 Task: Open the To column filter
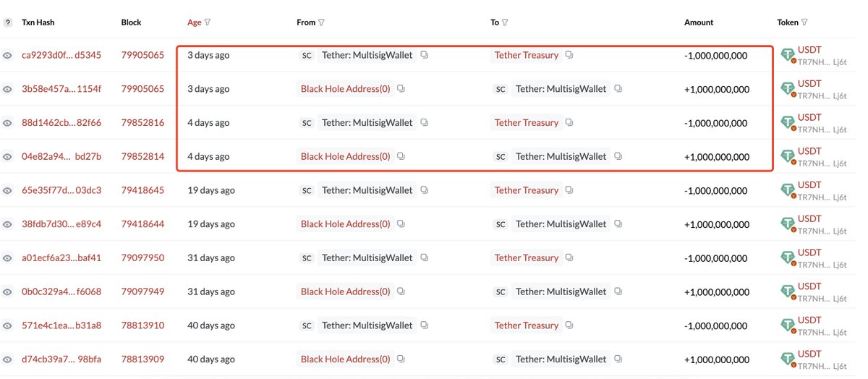(504, 22)
